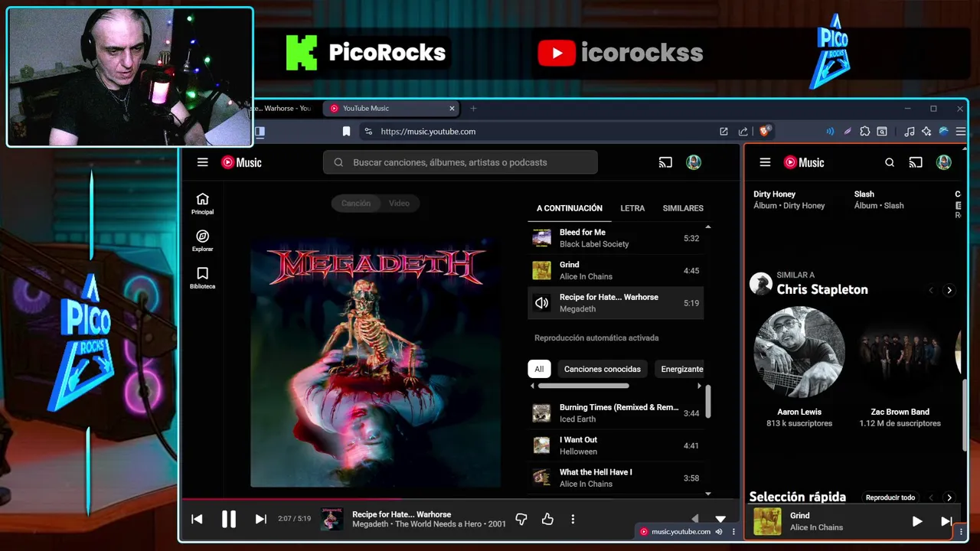The height and width of the screenshot is (551, 980).
Task: Click the Brave shields icon
Action: tap(764, 132)
